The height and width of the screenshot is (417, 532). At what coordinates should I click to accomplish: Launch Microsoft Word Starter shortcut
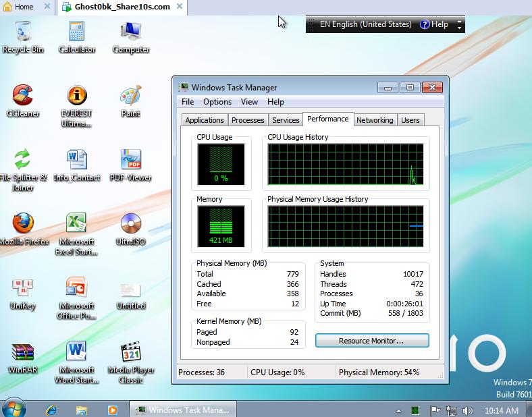[x=77, y=363]
